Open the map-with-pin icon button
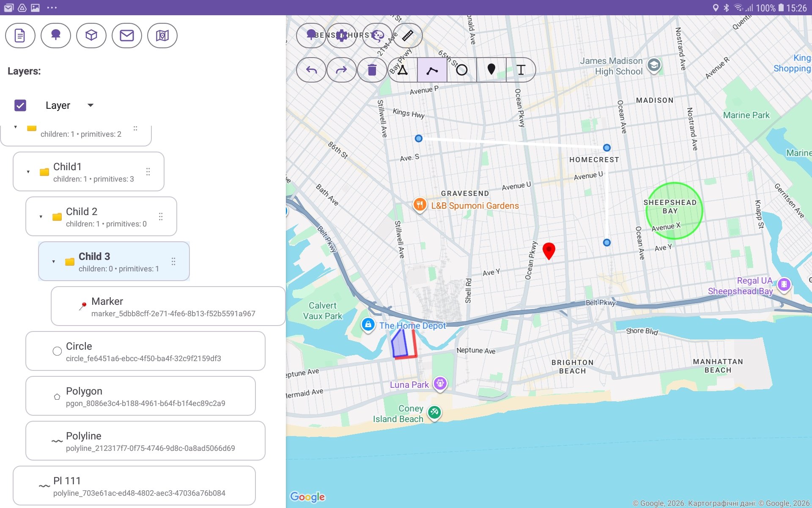Image resolution: width=812 pixels, height=508 pixels. coord(162,36)
